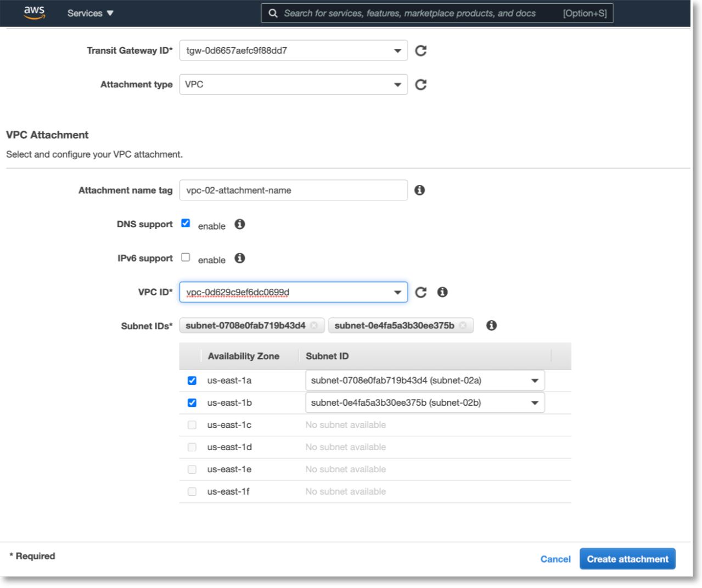This screenshot has width=702, height=588.
Task: Show info icon next to VPC ID
Action: coord(442,292)
